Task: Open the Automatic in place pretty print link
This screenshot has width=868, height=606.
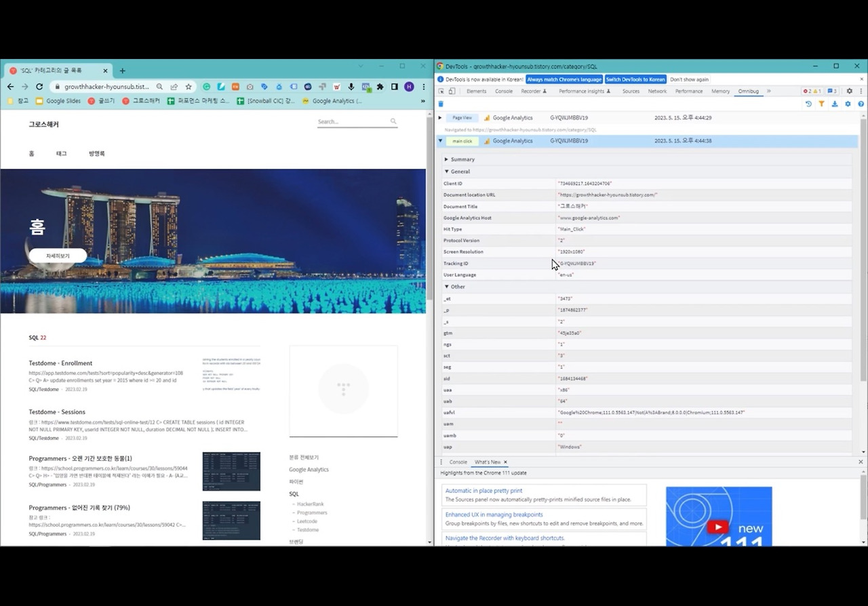Action: tap(484, 491)
